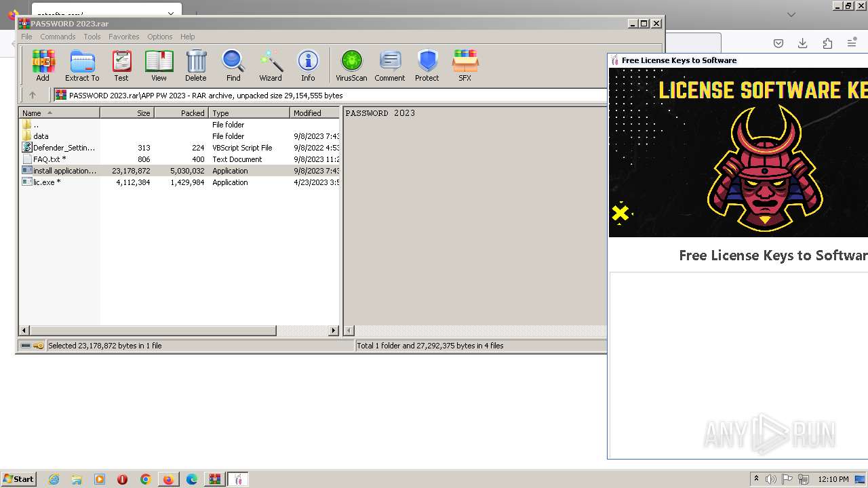The height and width of the screenshot is (488, 868).
Task: Open Firefox downloads arrow icon
Action: pos(802,43)
